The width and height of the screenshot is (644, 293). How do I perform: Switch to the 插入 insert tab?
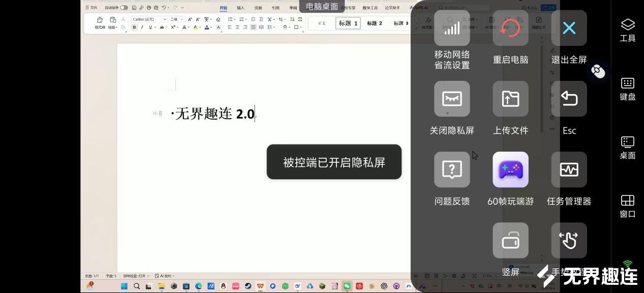pos(240,8)
